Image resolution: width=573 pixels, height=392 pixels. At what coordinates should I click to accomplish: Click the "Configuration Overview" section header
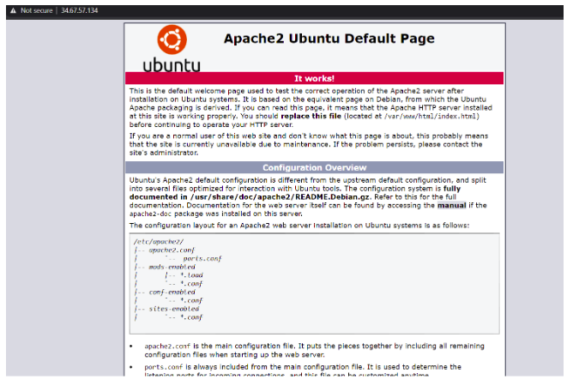312,167
